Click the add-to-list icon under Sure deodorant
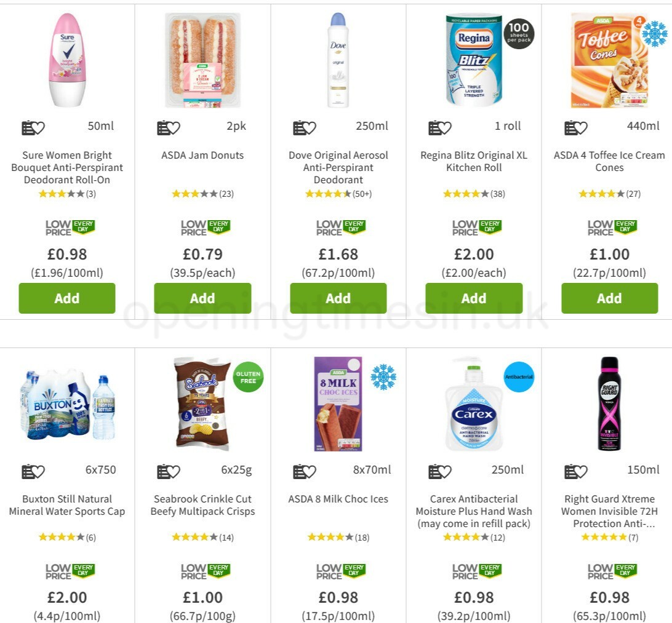 pos(29,127)
